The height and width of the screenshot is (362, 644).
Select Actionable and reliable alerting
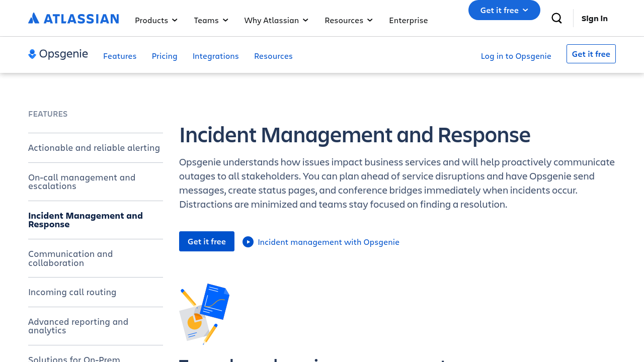pyautogui.click(x=94, y=147)
